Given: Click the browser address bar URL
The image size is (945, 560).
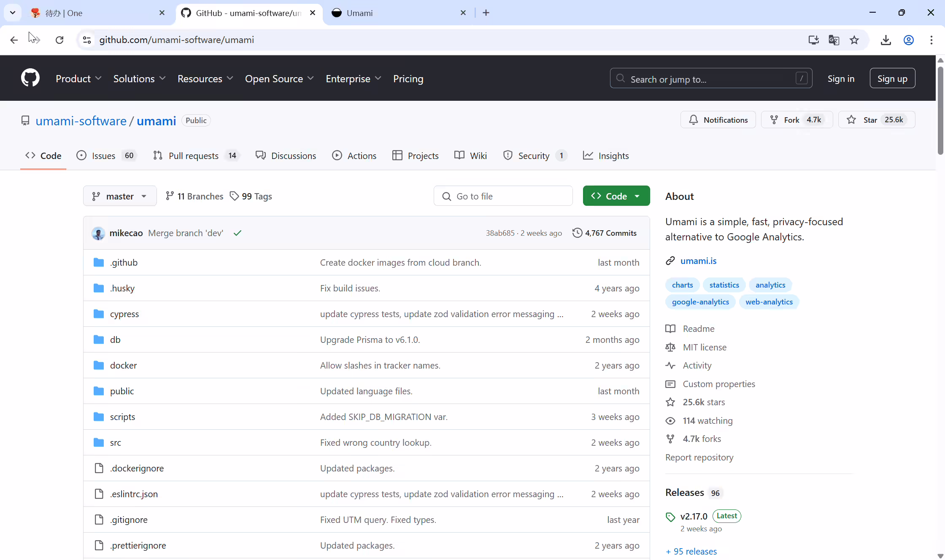Looking at the screenshot, I should click(176, 40).
